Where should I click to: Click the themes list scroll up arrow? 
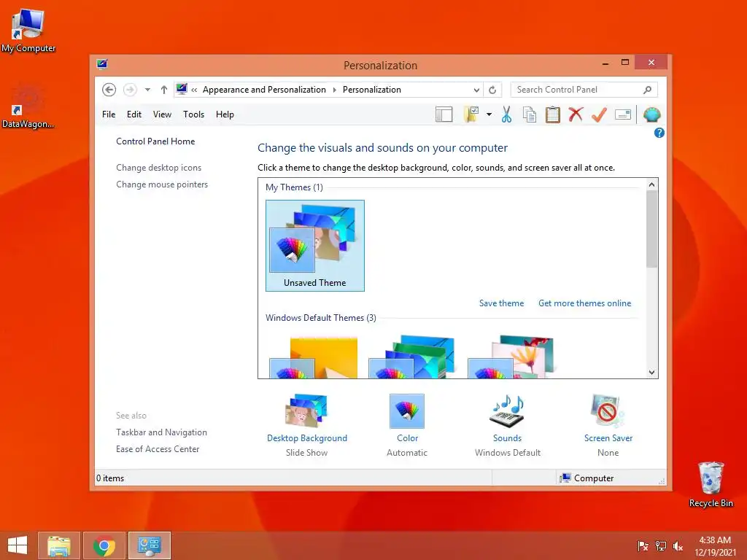pyautogui.click(x=651, y=184)
